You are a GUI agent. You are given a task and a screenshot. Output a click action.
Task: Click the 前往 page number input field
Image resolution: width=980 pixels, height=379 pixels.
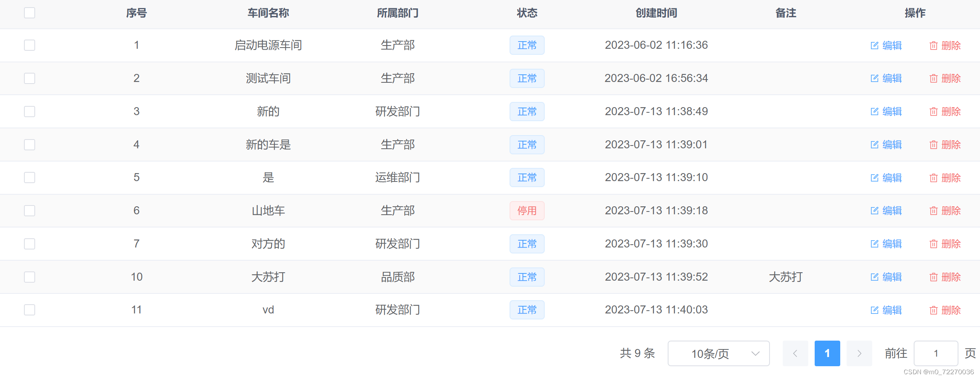pos(936,353)
